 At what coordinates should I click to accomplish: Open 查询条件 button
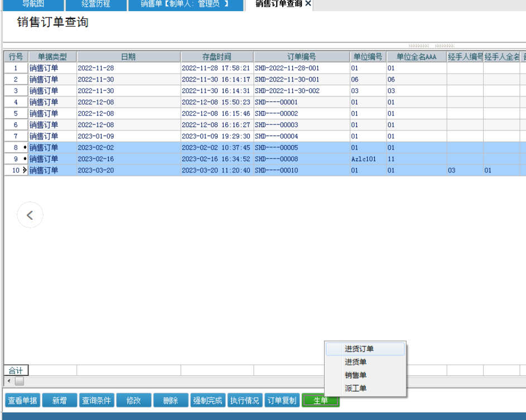[x=96, y=400]
